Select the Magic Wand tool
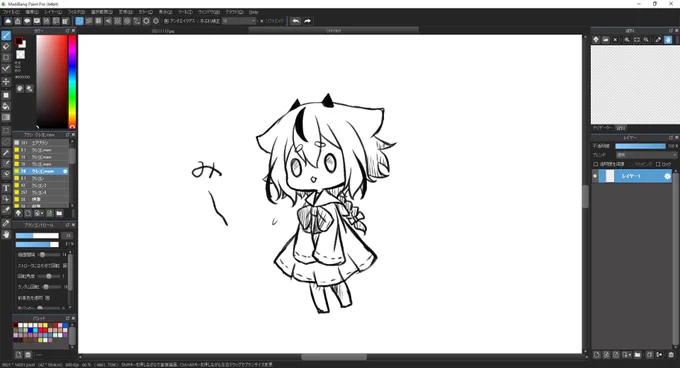The height and width of the screenshot is (368, 680). 6,153
